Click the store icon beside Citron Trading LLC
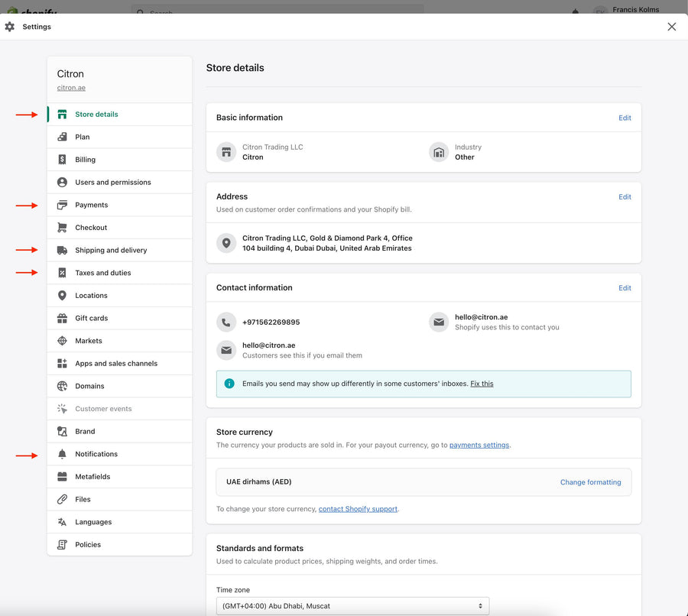Viewport: 688px width, 616px height. 226,152
